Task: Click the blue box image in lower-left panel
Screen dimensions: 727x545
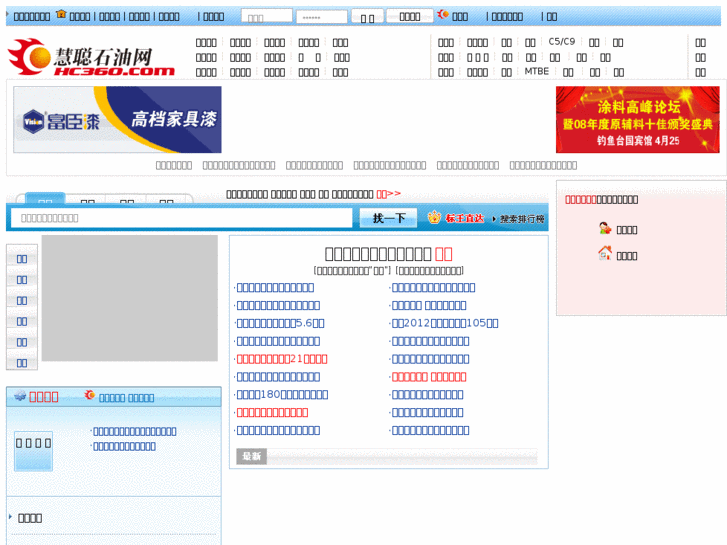Action: click(x=33, y=451)
